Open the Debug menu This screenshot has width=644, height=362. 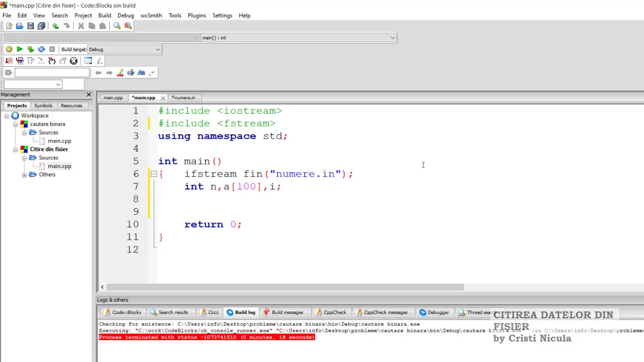pos(126,16)
